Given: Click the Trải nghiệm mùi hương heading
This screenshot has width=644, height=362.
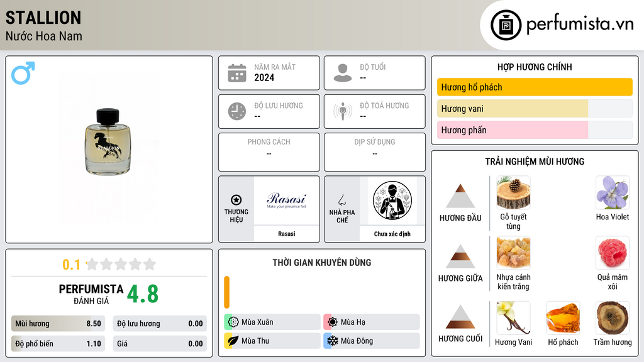Looking at the screenshot, I should point(535,162).
